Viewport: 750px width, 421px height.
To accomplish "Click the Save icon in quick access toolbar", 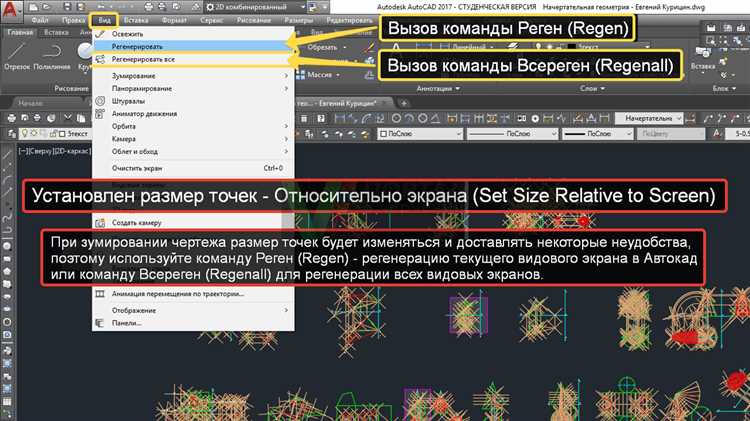I will tap(67, 7).
